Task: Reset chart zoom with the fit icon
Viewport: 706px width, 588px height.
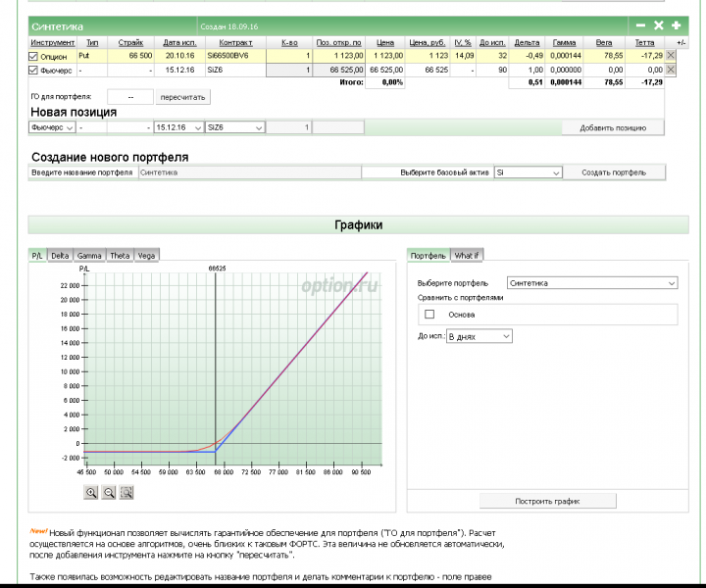Action: 126,492
